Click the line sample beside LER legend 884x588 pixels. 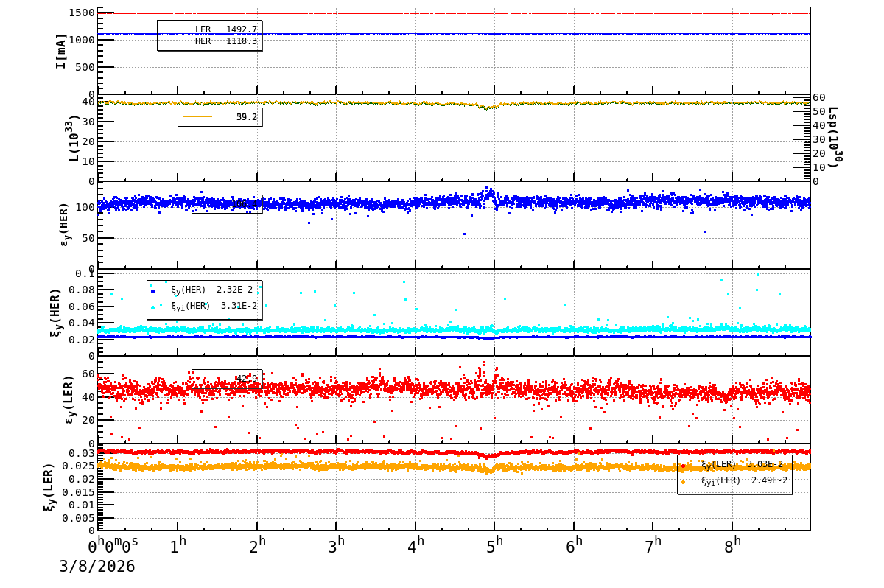pos(176,29)
